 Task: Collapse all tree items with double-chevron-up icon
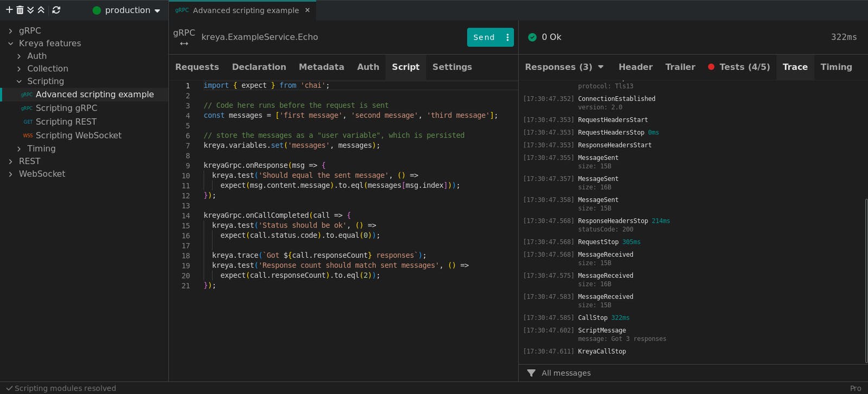click(41, 10)
